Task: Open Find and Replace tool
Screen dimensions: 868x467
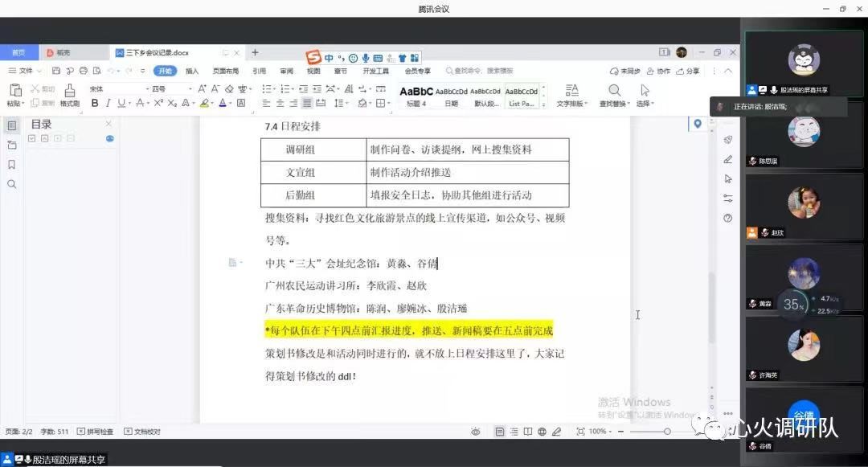Action: (x=615, y=94)
